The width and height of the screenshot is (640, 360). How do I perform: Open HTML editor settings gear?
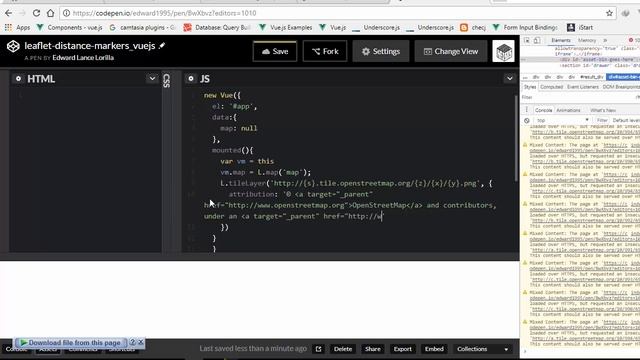tap(18, 79)
